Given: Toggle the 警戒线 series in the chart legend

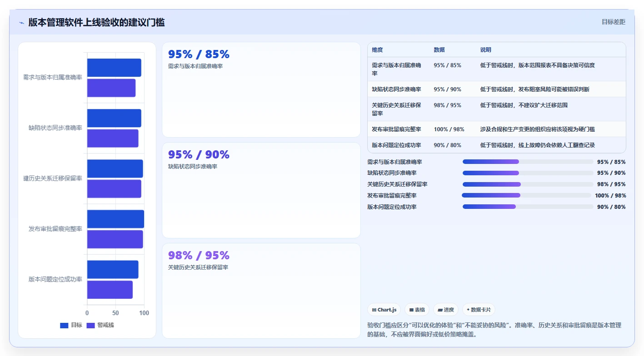Looking at the screenshot, I should pos(100,325).
